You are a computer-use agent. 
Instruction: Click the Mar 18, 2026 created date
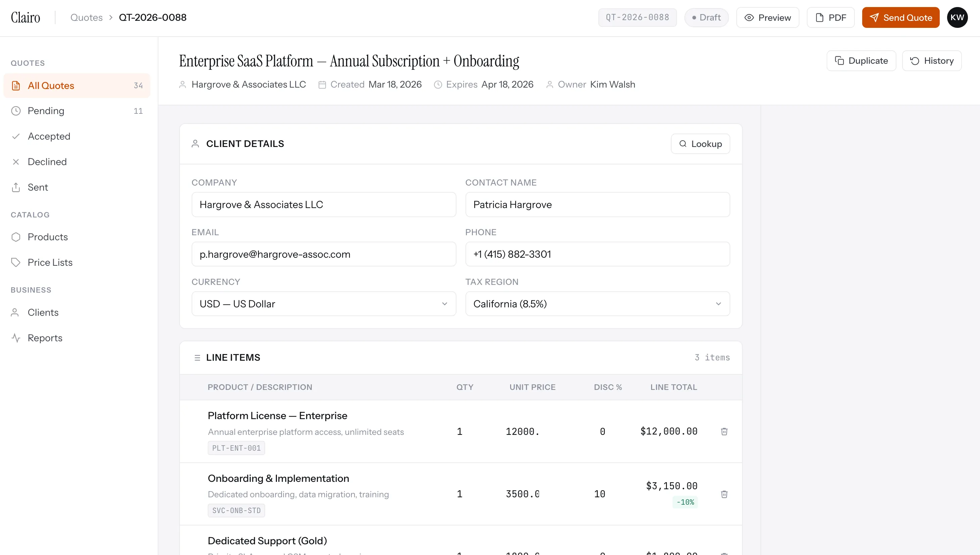[395, 85]
